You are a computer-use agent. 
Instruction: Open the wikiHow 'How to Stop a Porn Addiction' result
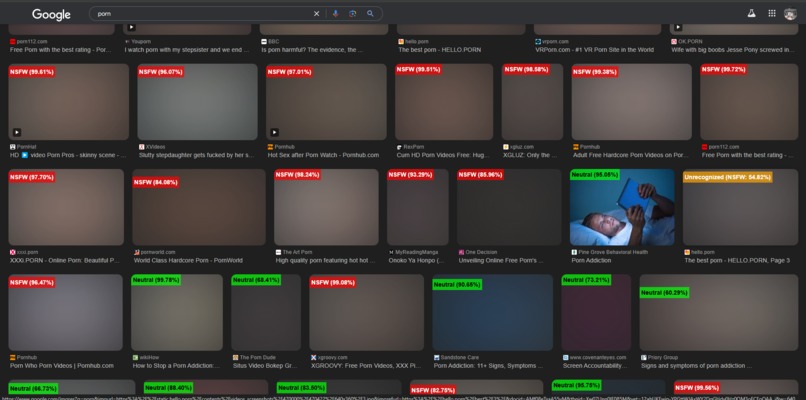click(176, 366)
